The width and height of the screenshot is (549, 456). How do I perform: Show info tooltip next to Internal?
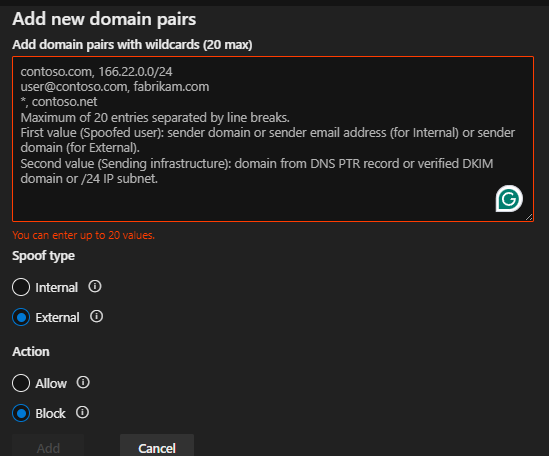[x=95, y=286]
